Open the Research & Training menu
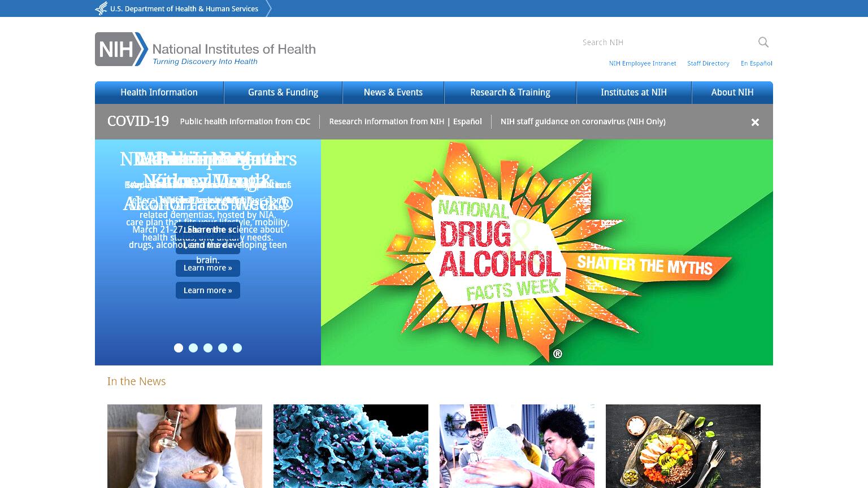This screenshot has width=868, height=488. pos(510,93)
